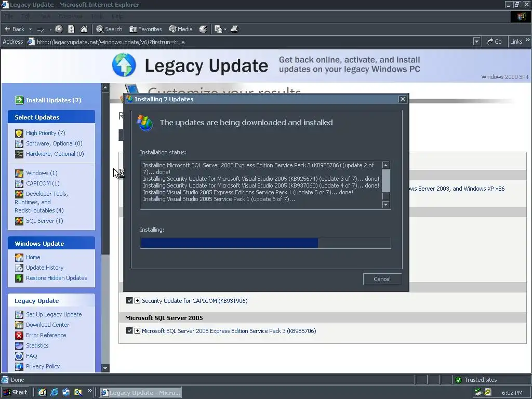Click the Legacy Update globe logo
Screen dimensions: 532x399
pyautogui.click(x=124, y=65)
